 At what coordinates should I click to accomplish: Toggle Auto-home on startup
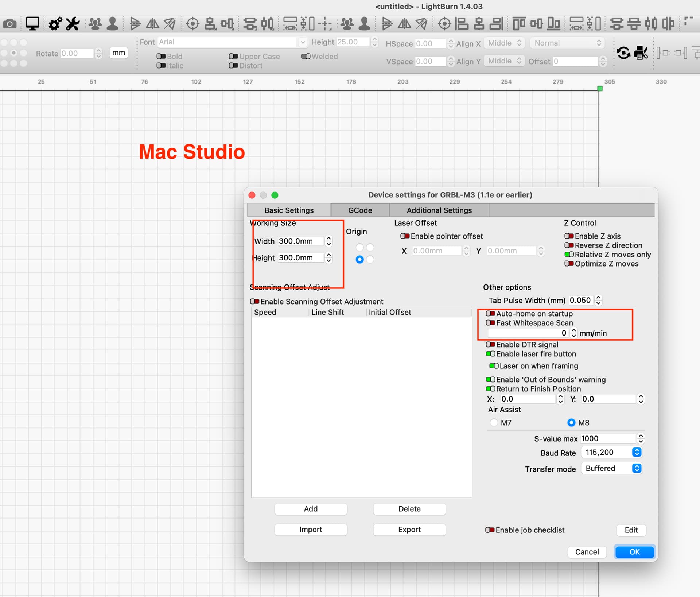490,313
